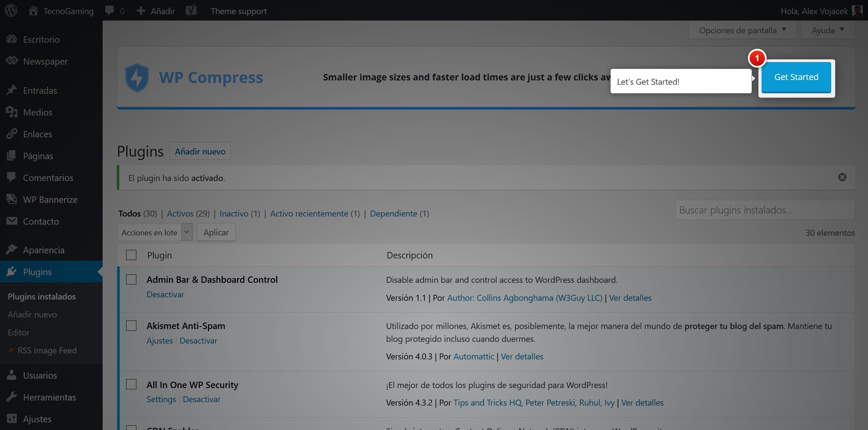
Task: View details for All In One WP Security
Action: (x=642, y=403)
